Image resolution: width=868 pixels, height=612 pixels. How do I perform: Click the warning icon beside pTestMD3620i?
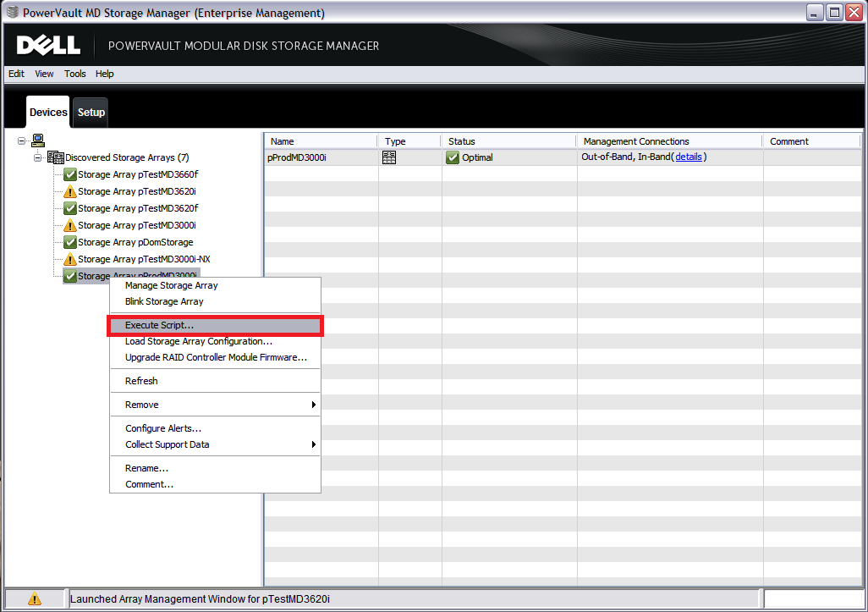coord(70,191)
